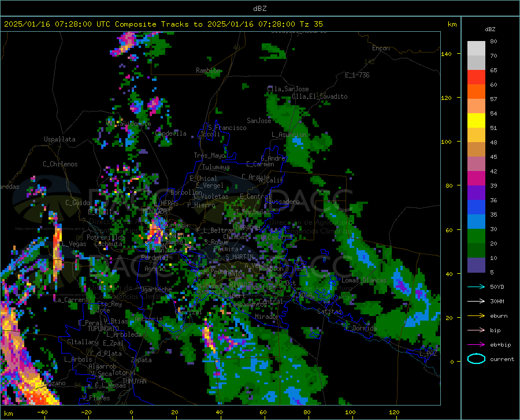520x420 pixels.
Task: Click the 0 km tick on vertical axis
Action: [452, 362]
